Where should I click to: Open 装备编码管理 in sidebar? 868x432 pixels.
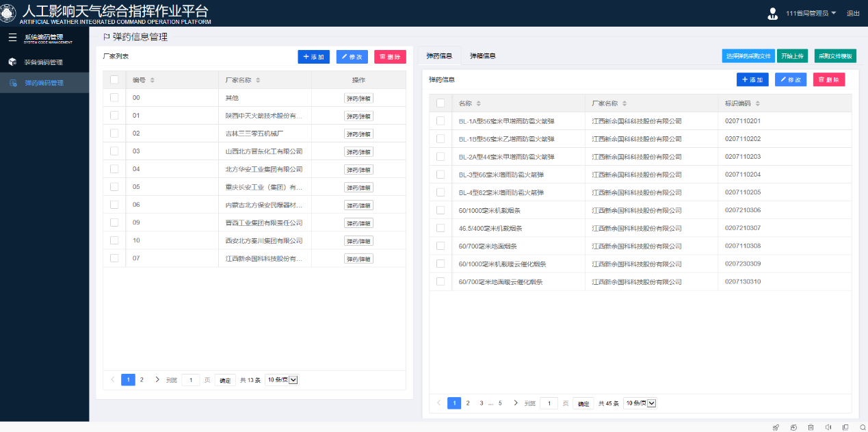pyautogui.click(x=44, y=62)
